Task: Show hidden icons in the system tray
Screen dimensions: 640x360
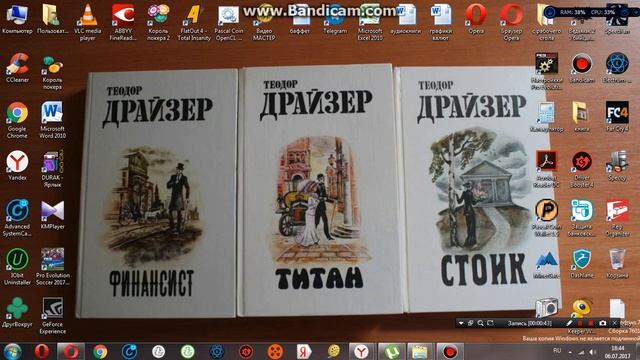Action: point(570,352)
